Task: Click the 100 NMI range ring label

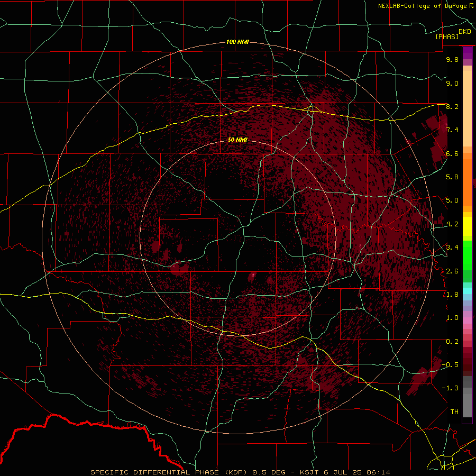Action: (x=237, y=42)
